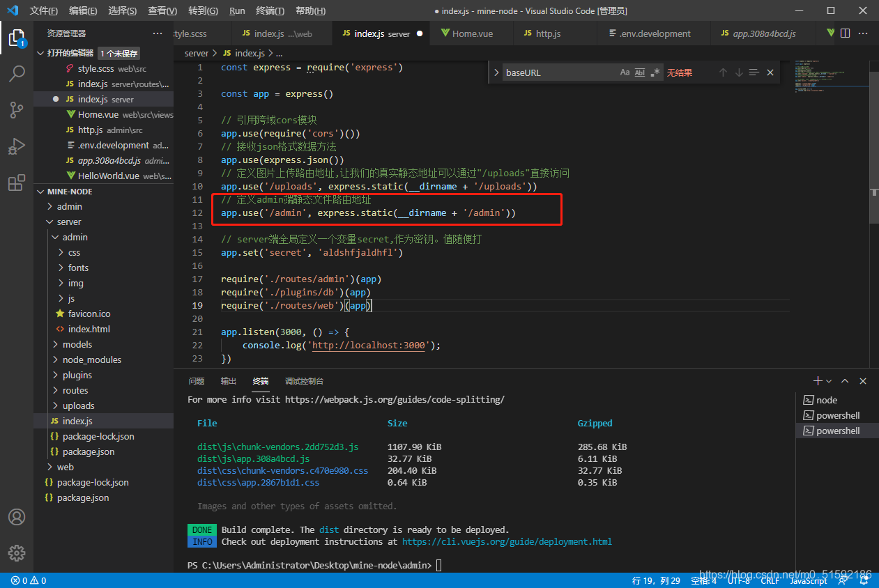This screenshot has height=588, width=879.
Task: Expand the models folder
Action: 77,344
